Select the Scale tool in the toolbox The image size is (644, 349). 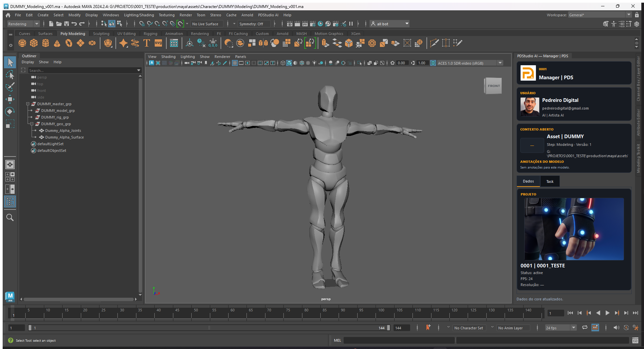[10, 124]
